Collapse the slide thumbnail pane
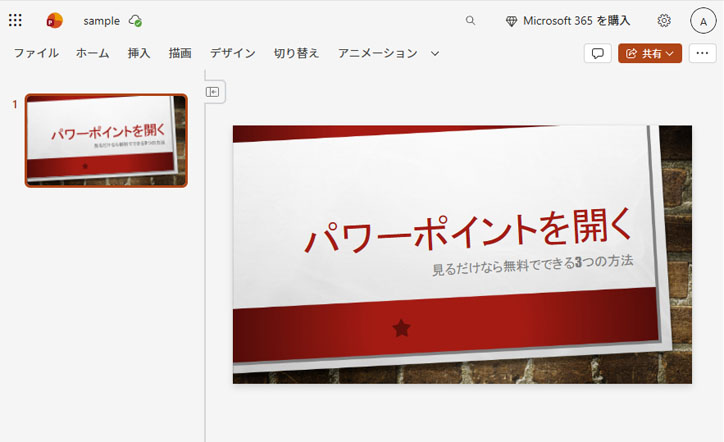724x442 pixels. [213, 92]
